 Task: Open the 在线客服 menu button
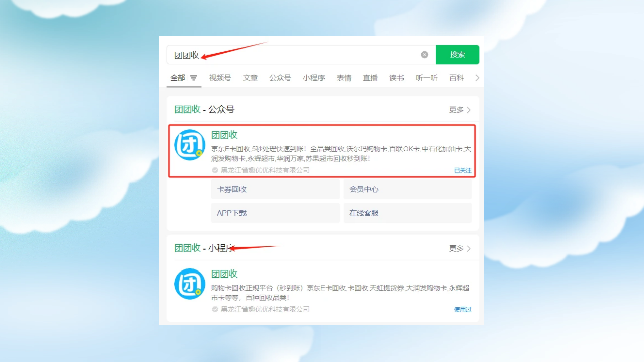pos(408,213)
